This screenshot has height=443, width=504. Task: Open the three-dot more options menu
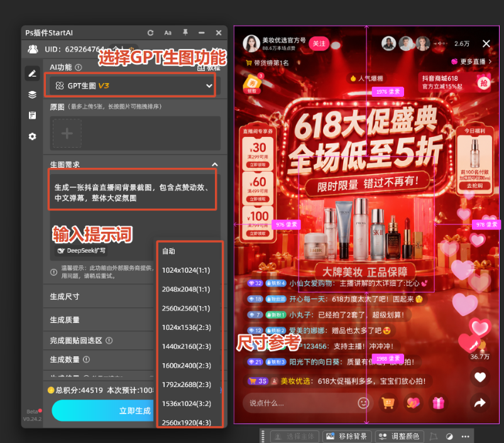click(x=465, y=436)
